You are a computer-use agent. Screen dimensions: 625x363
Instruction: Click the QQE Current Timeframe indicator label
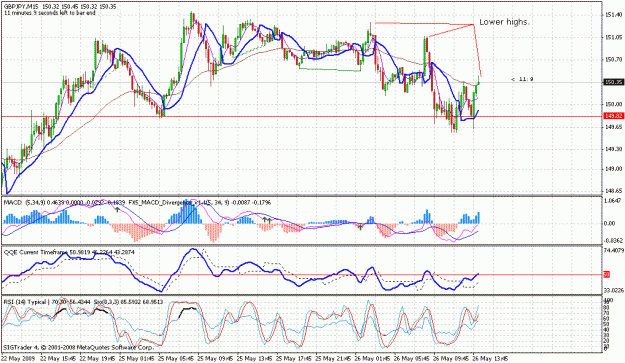36,252
